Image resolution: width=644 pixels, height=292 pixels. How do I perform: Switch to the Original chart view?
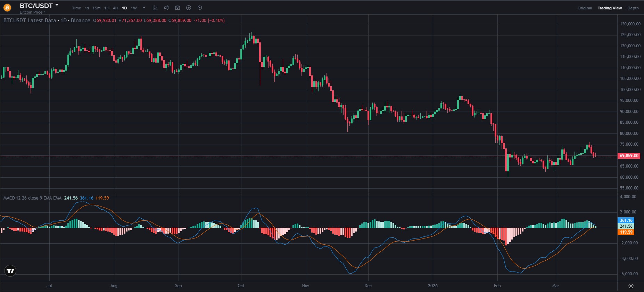tap(585, 8)
